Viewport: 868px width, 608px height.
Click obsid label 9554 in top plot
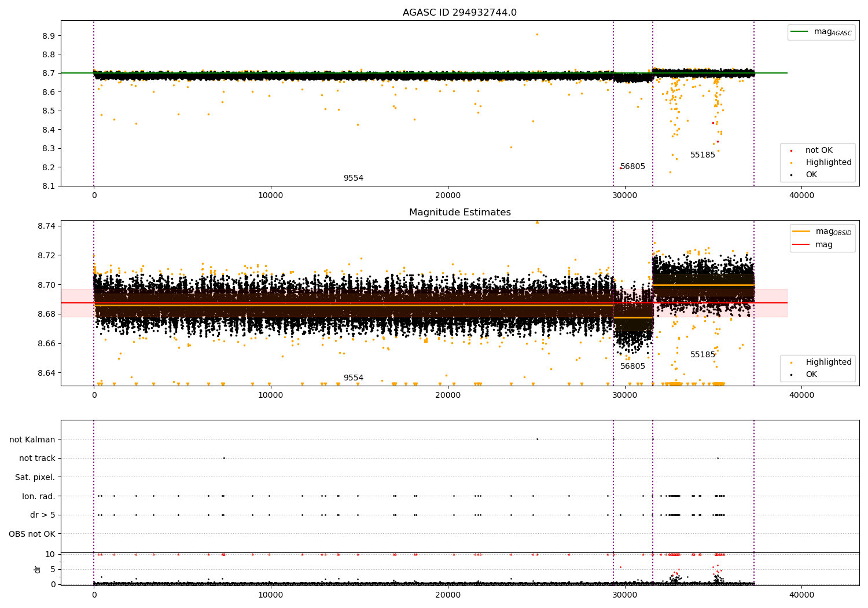click(x=354, y=178)
